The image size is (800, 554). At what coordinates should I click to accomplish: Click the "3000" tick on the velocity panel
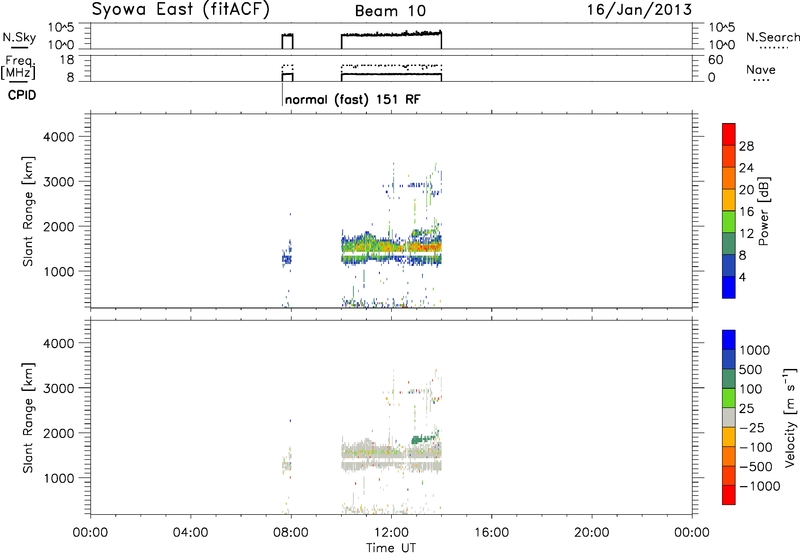(x=59, y=388)
